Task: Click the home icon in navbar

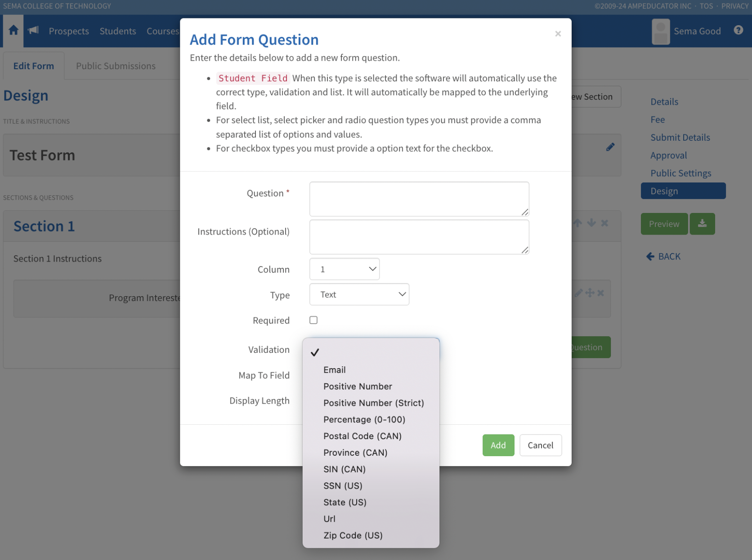Action: [13, 31]
